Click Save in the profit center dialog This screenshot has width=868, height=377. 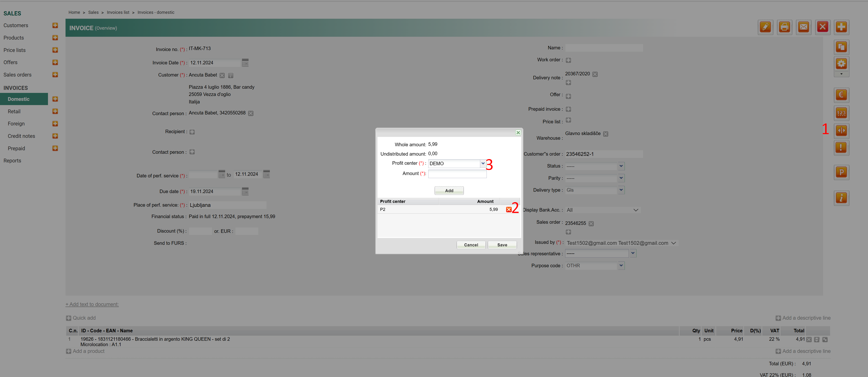pyautogui.click(x=502, y=245)
